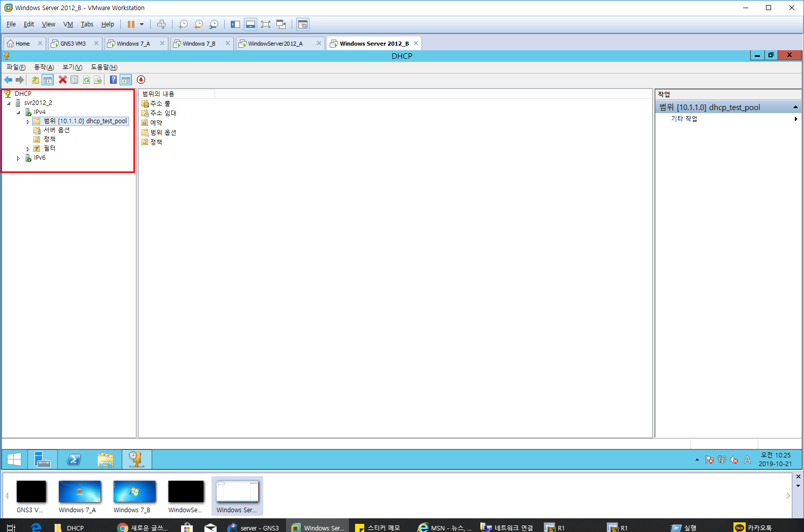The height and width of the screenshot is (532, 804).
Task: Toggle the action pane toolbar icon
Action: tap(126, 80)
